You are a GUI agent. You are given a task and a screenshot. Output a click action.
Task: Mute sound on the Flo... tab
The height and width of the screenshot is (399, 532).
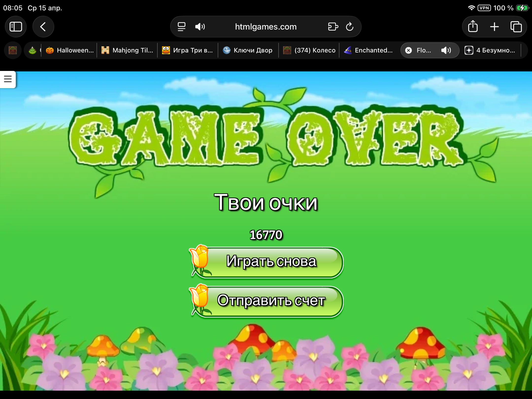point(446,50)
